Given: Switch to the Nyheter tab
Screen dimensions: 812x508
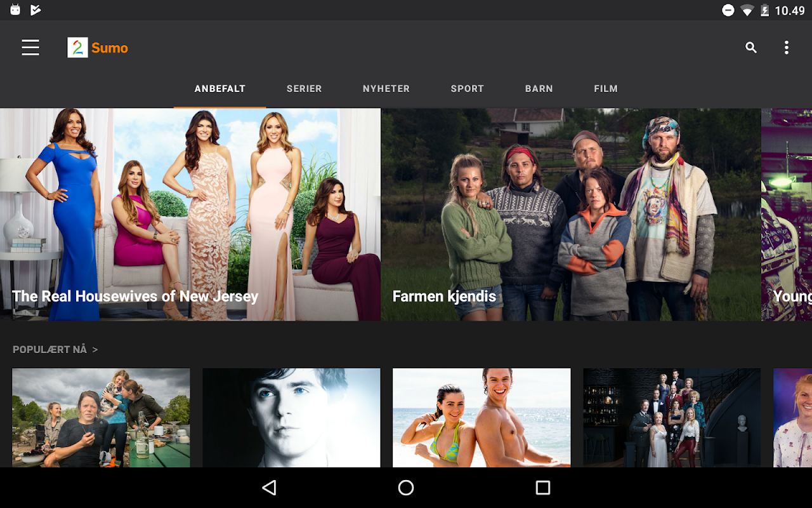Looking at the screenshot, I should tap(386, 89).
